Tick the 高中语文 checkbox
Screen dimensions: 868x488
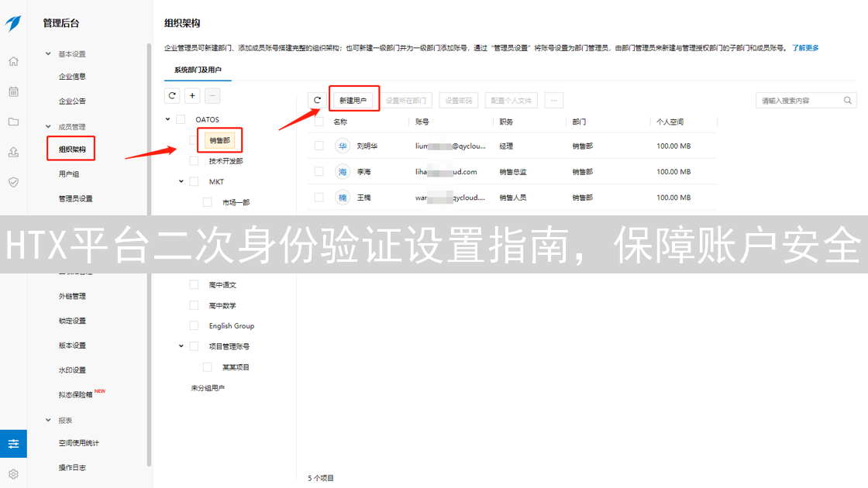click(194, 285)
